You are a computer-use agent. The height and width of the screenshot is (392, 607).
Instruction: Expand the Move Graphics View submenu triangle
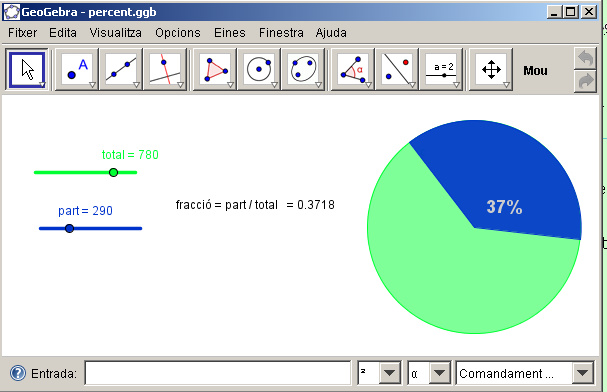click(506, 85)
